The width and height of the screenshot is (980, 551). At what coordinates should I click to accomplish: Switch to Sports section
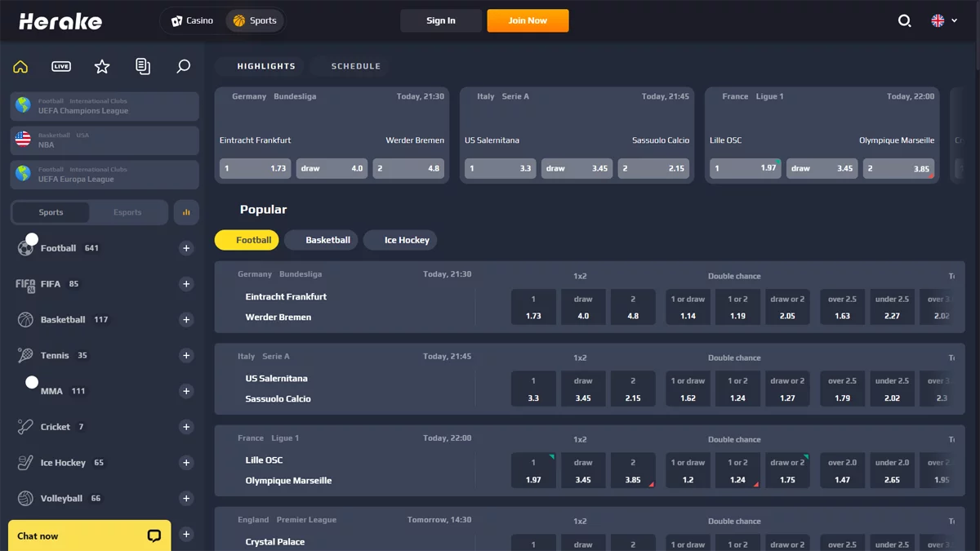coord(254,20)
